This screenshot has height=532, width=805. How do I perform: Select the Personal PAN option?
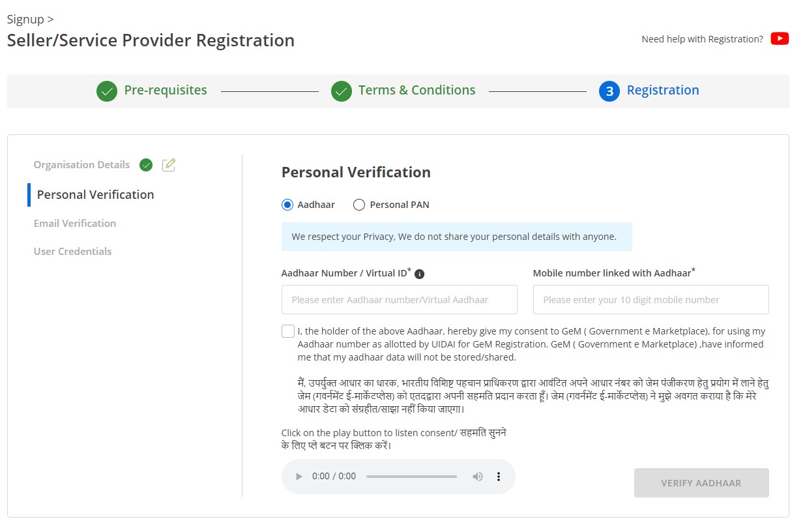[359, 204]
